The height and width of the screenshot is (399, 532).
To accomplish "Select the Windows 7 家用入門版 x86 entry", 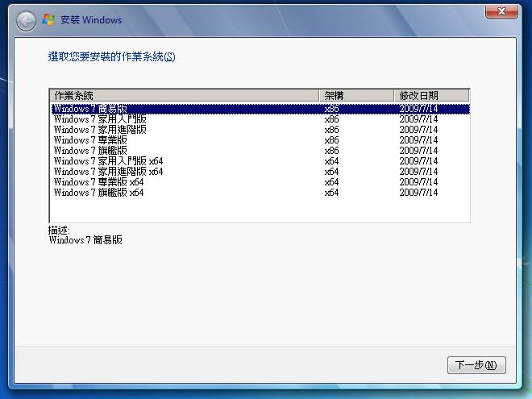I will click(x=100, y=119).
